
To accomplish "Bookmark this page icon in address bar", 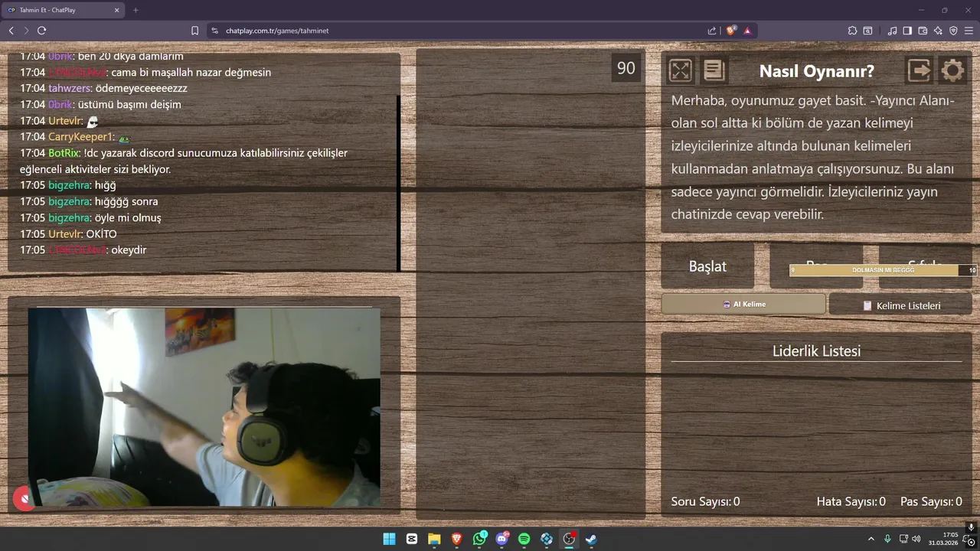I will [194, 31].
